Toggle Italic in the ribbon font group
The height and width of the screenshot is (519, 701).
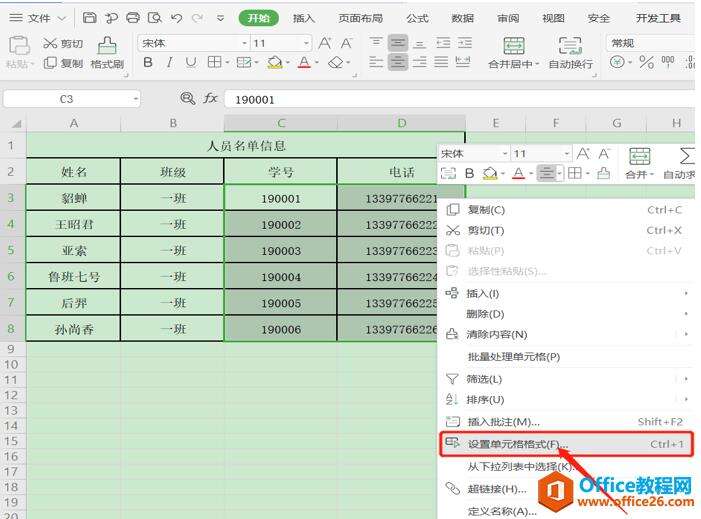pos(169,63)
